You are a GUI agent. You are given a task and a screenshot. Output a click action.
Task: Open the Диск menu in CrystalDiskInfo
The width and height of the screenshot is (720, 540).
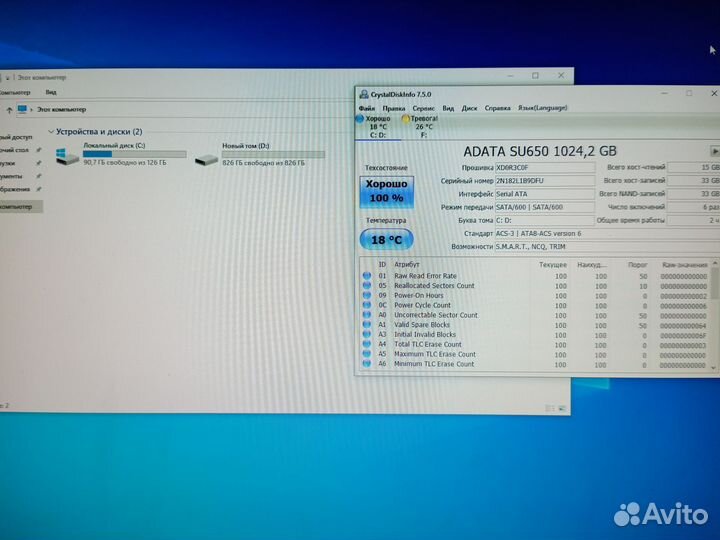point(469,108)
